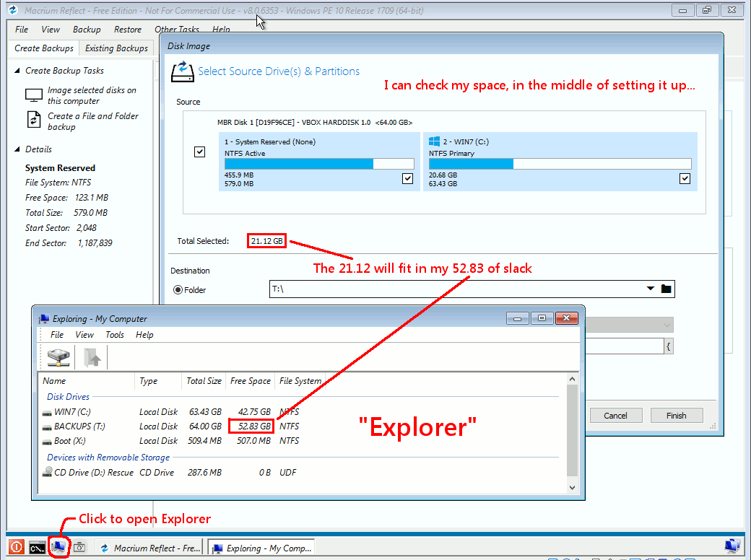The image size is (751, 560).
Task: Click the red power button in taskbar
Action: pos(17,546)
